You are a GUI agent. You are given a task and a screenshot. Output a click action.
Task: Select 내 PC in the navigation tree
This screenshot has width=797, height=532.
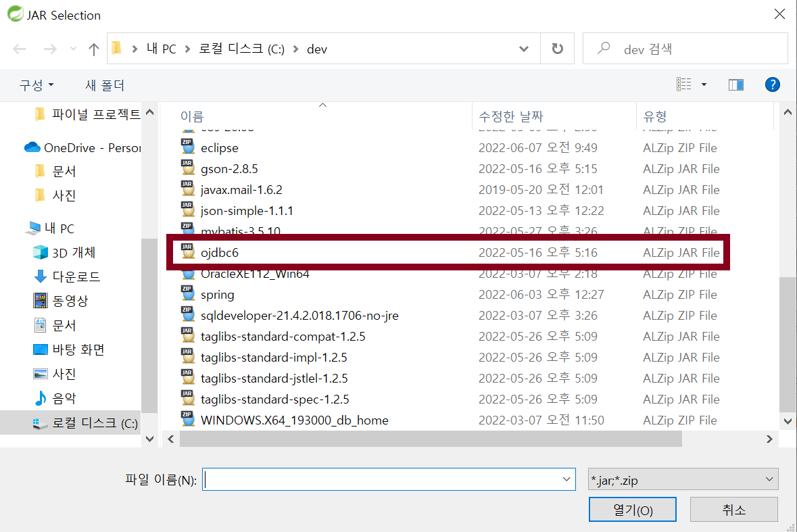coord(50,228)
